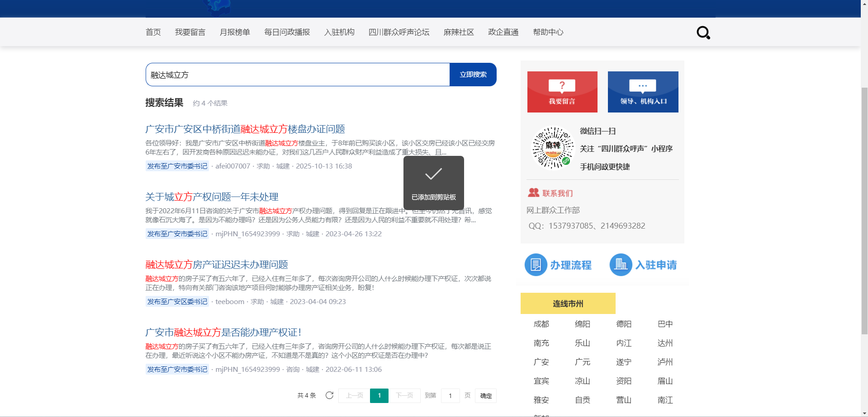This screenshot has width=868, height=417.
Task: Open result 融达城立方房产证迟迟未办理问题
Action: point(217,265)
